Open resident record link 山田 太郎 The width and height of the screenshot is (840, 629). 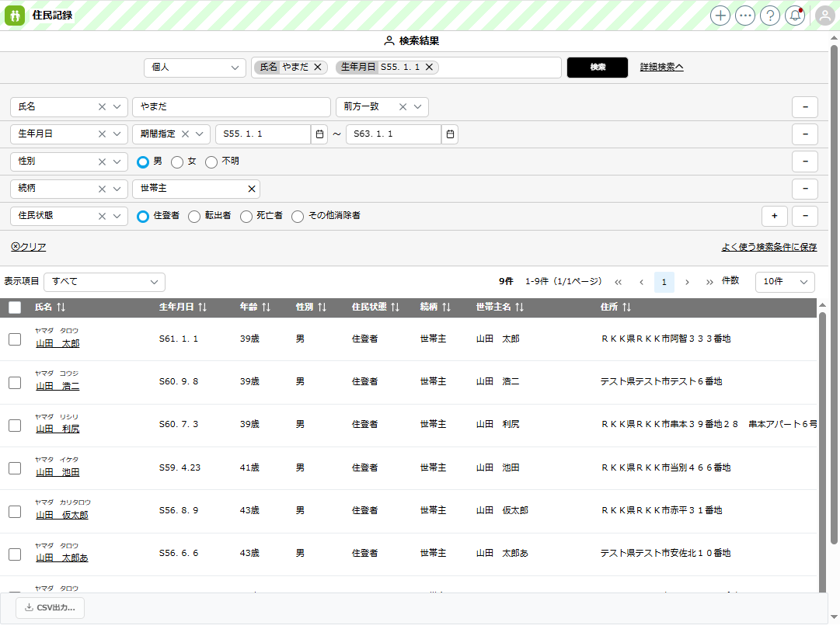tap(58, 343)
